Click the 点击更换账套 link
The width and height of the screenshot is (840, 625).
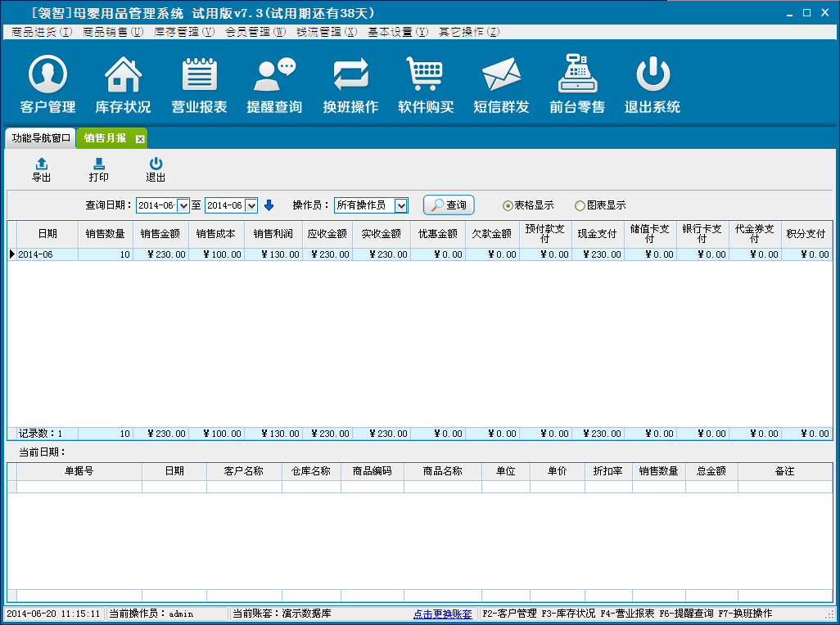pos(442,614)
